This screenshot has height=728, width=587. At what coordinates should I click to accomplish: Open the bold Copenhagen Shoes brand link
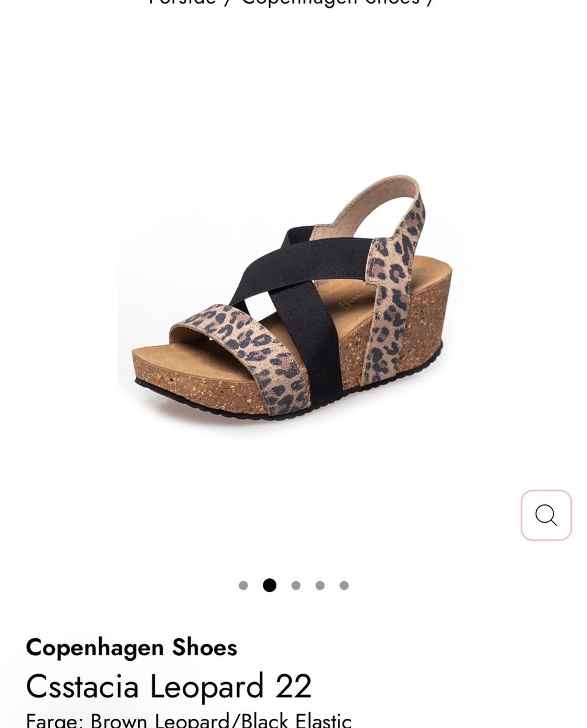[x=131, y=648]
